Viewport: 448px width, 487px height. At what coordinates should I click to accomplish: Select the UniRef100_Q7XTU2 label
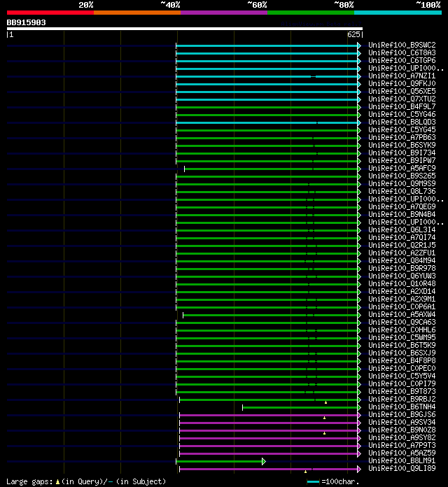tap(402, 99)
